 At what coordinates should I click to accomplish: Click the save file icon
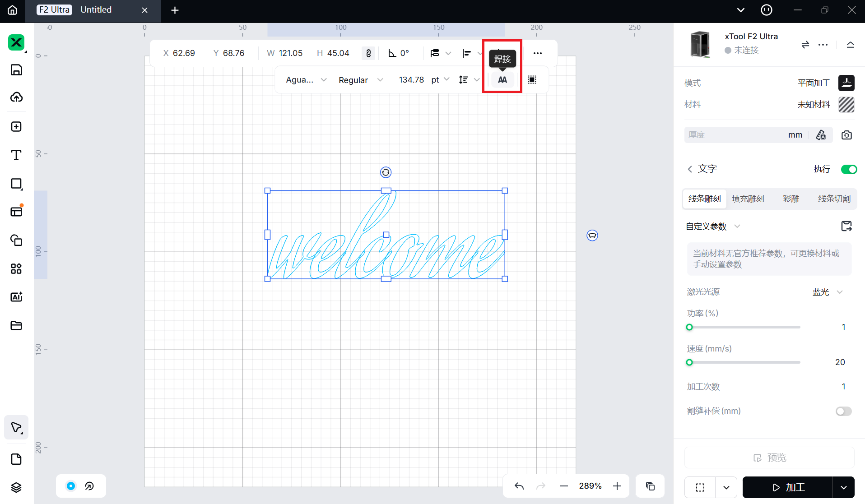(16, 70)
